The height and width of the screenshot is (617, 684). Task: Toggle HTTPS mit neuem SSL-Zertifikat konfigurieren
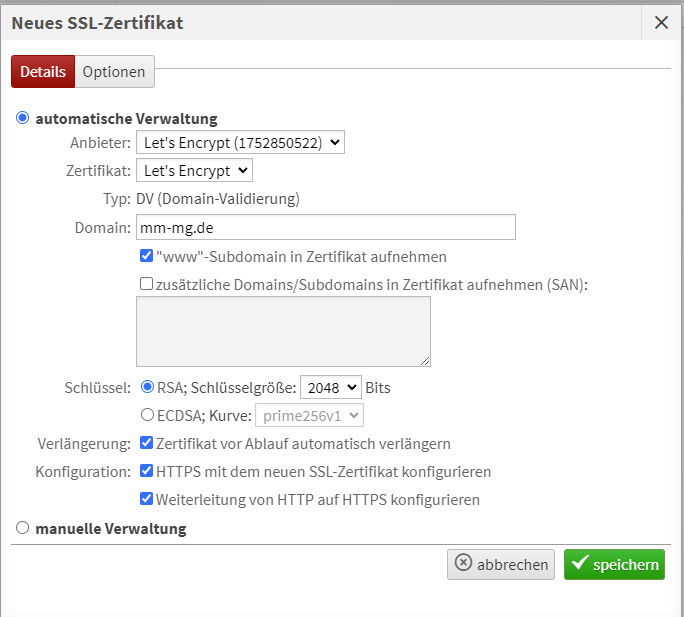coord(147,471)
